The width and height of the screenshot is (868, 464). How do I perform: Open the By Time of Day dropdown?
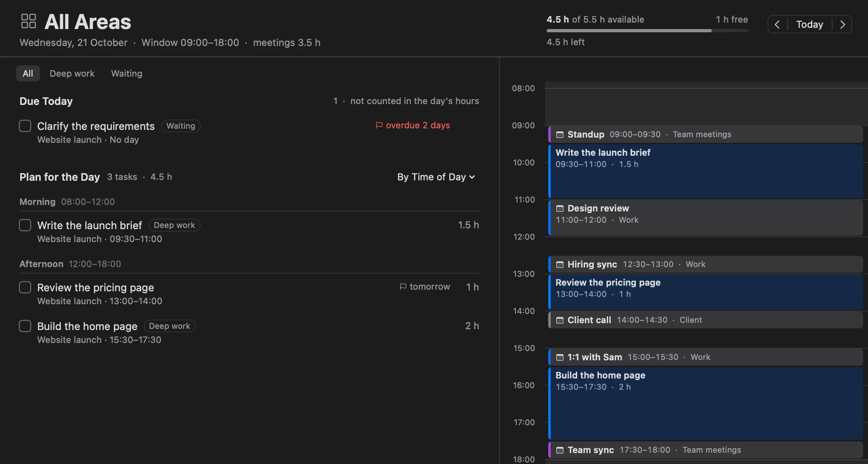pos(436,177)
